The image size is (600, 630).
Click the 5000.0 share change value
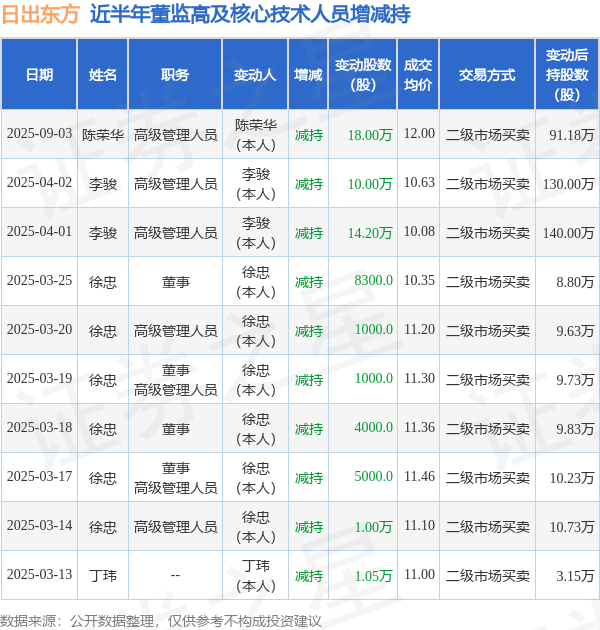[373, 477]
